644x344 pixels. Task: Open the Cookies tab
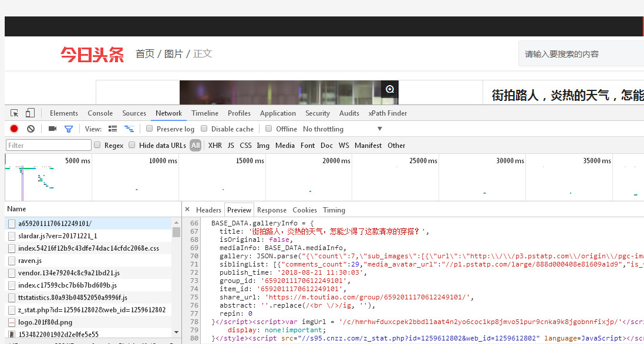coord(305,210)
